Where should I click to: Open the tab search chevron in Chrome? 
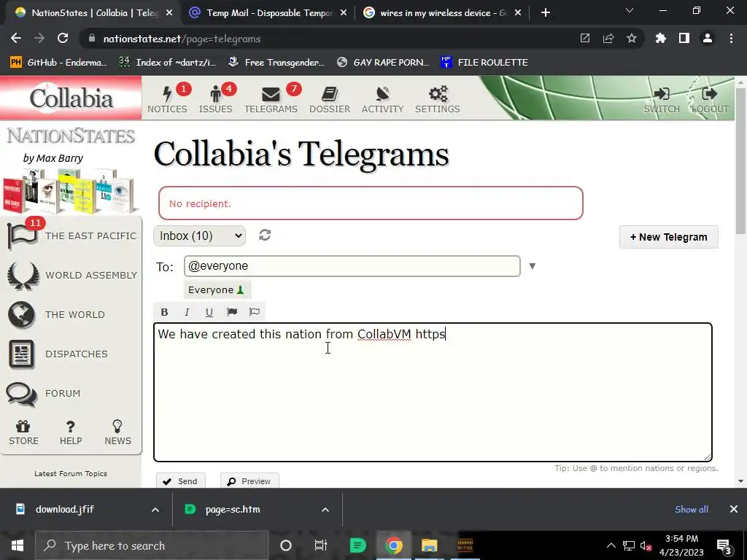[x=630, y=10]
